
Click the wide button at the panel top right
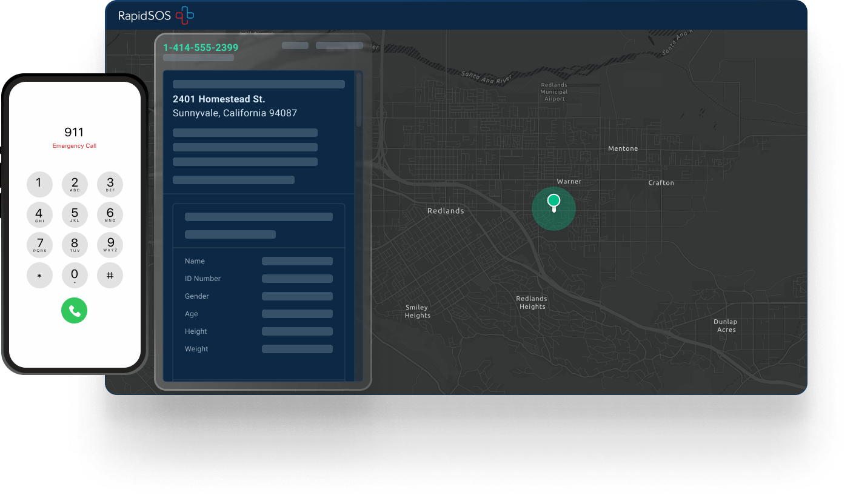(339, 45)
